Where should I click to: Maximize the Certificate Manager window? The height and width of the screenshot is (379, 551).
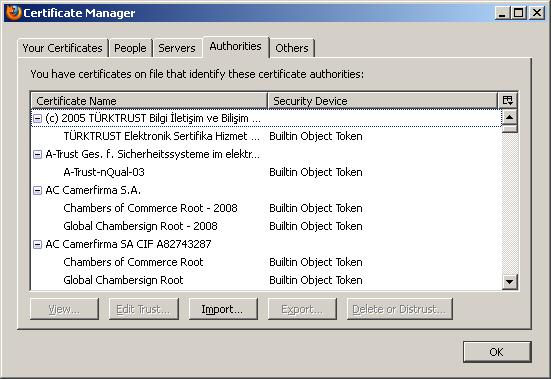(x=519, y=13)
